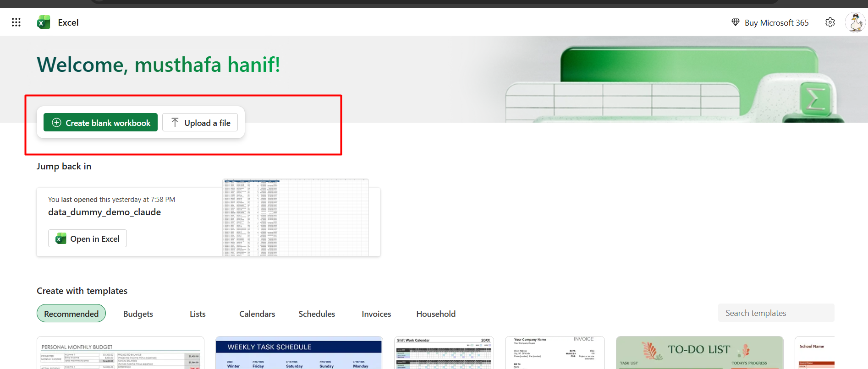Click the 'You last opened this yesterday' text
The image size is (868, 369).
point(111,200)
